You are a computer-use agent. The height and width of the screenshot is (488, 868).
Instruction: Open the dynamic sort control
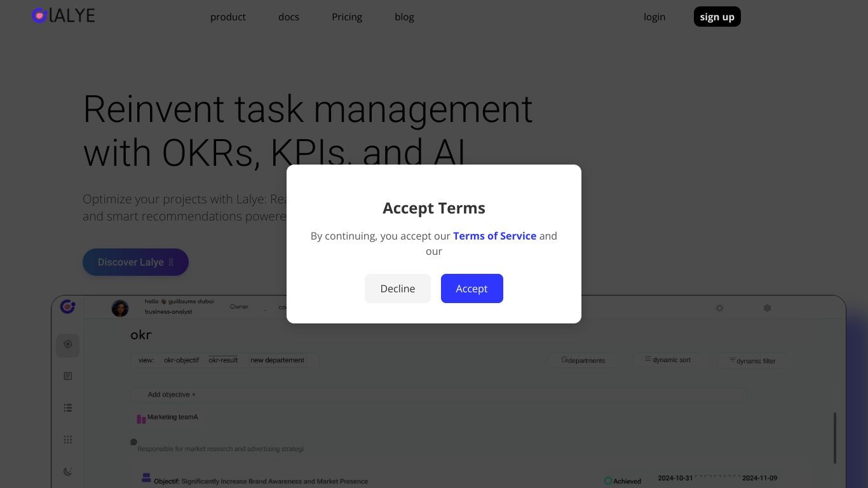(667, 360)
